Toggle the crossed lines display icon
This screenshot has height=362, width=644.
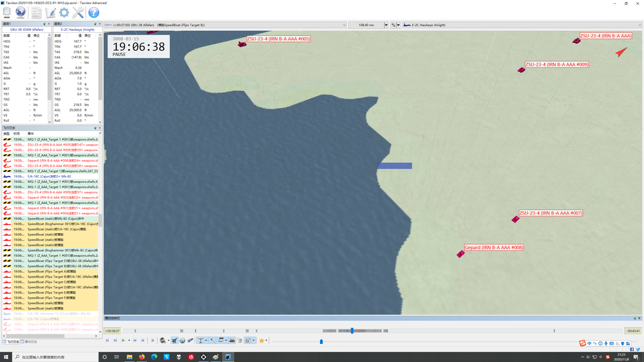click(213, 340)
